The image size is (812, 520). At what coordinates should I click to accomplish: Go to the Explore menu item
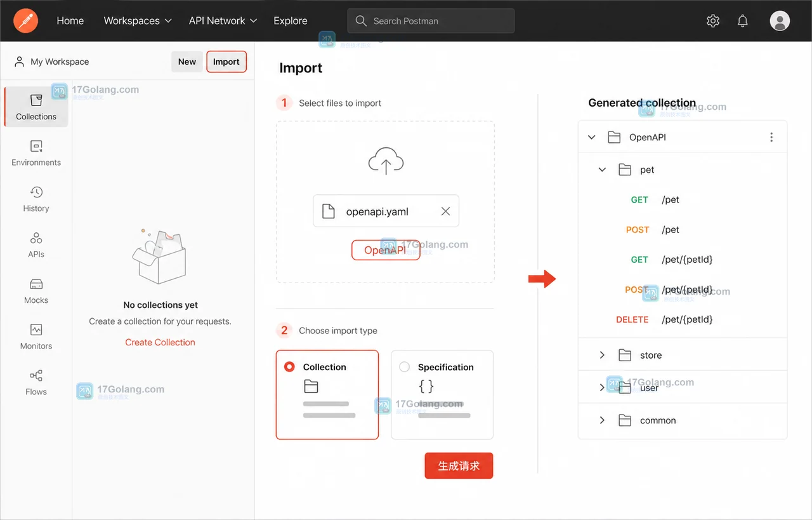coord(291,21)
